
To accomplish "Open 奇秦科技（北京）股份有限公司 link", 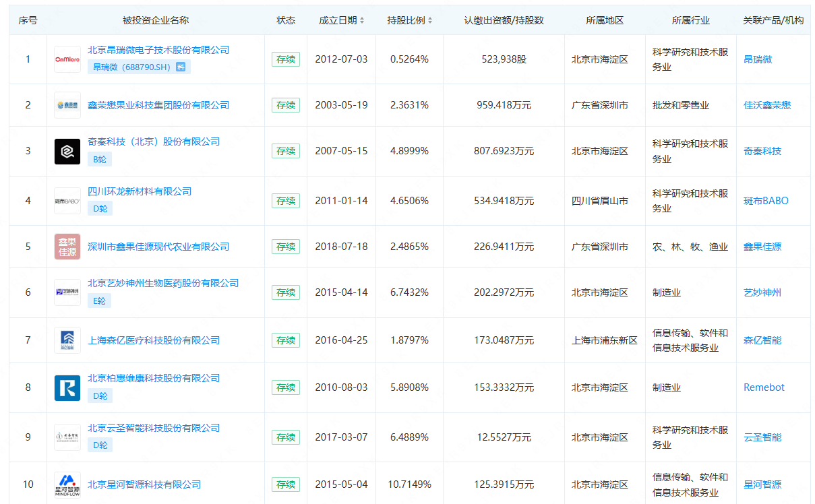I will tap(154, 141).
